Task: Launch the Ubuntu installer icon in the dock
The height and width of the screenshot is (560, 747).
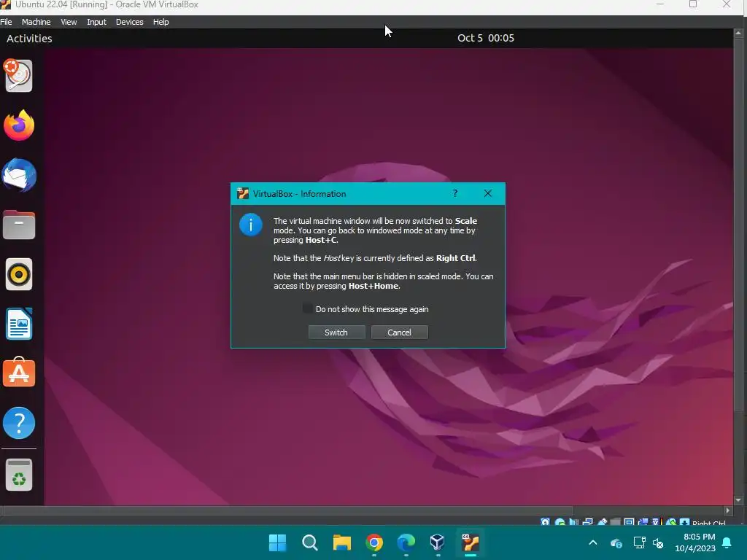Action: pos(18,75)
